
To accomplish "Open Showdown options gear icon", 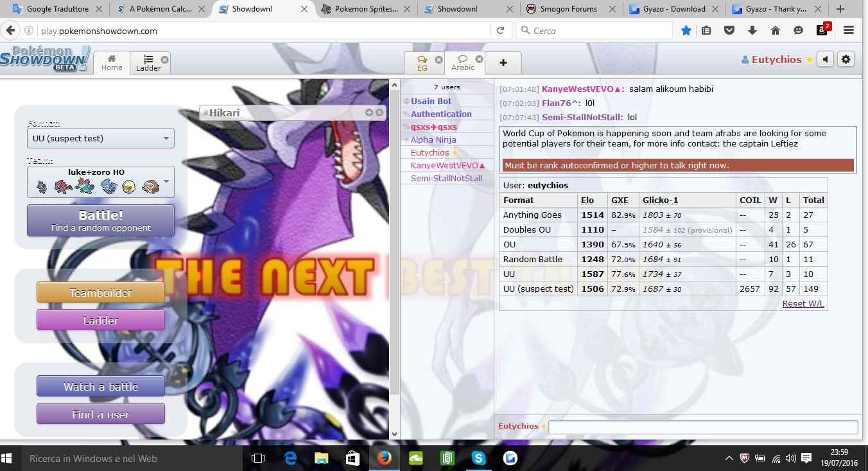I will pos(846,59).
